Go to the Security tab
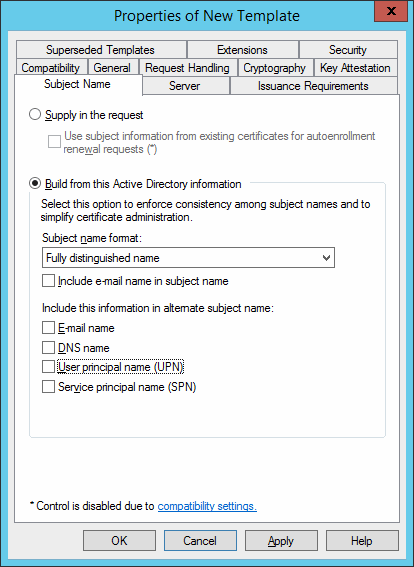 coord(348,50)
